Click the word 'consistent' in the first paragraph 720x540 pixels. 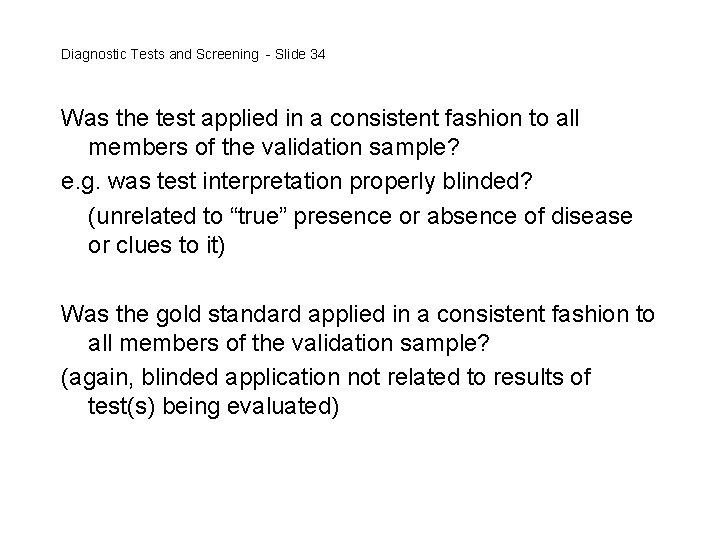384,118
